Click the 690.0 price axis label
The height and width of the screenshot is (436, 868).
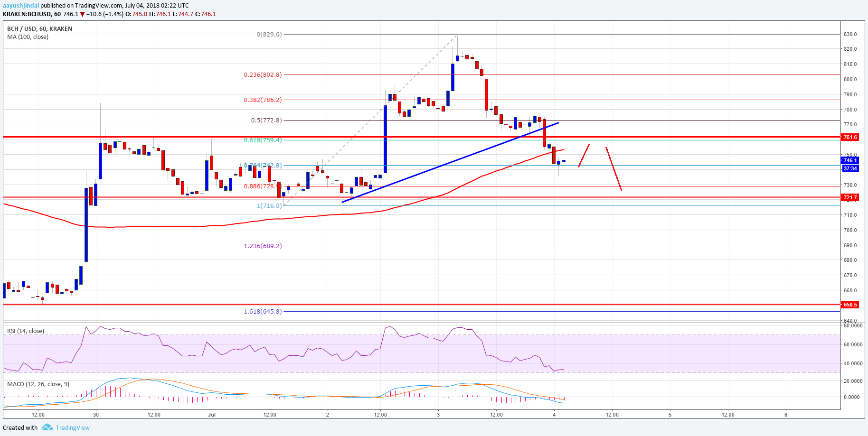850,246
